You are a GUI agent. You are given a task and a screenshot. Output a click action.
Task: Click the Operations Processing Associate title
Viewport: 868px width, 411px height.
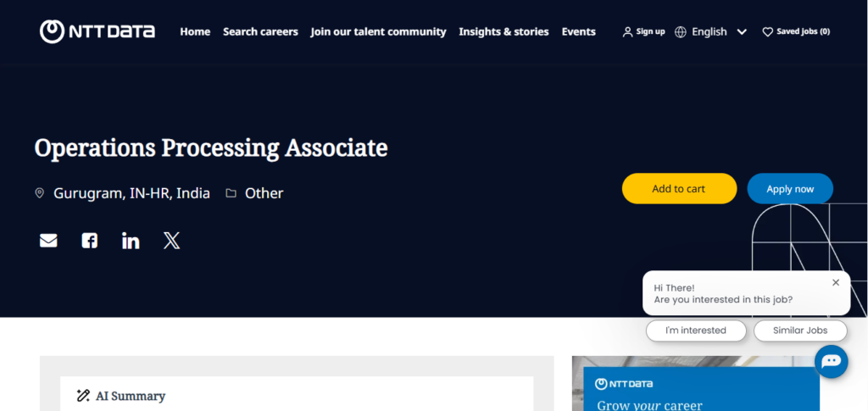click(211, 148)
